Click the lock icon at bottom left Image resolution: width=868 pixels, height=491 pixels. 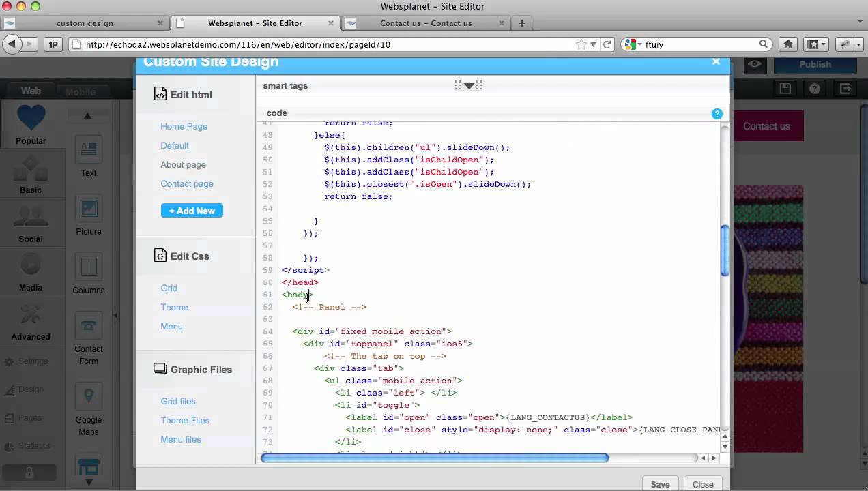coord(30,473)
